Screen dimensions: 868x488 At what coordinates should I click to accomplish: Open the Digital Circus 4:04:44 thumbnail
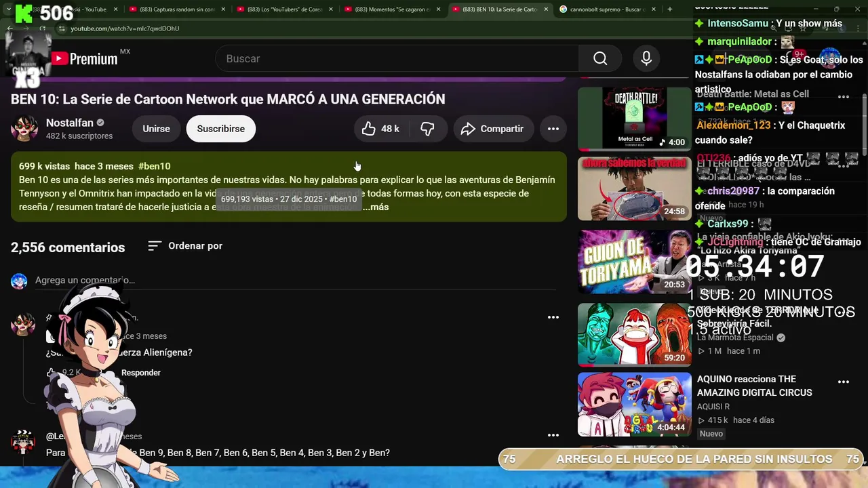point(634,405)
